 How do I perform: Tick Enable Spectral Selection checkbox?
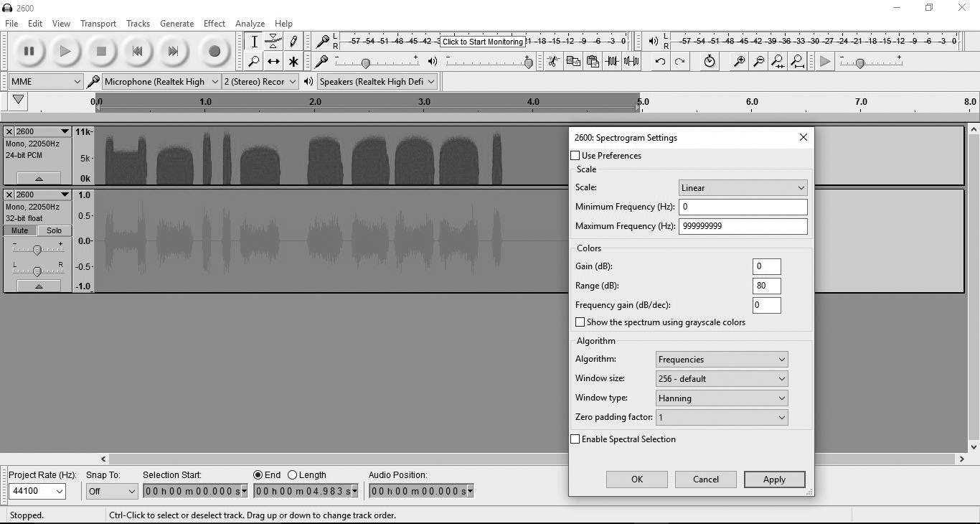tap(575, 439)
